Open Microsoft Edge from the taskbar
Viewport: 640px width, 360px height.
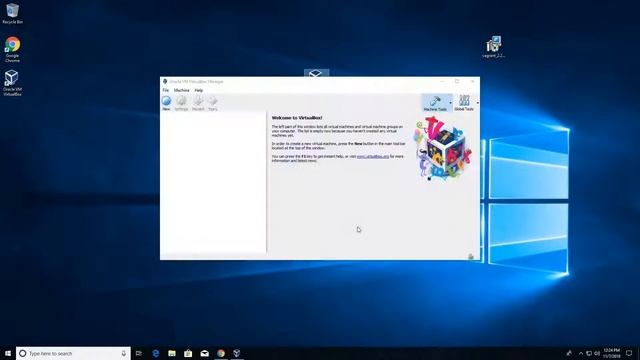click(156, 353)
